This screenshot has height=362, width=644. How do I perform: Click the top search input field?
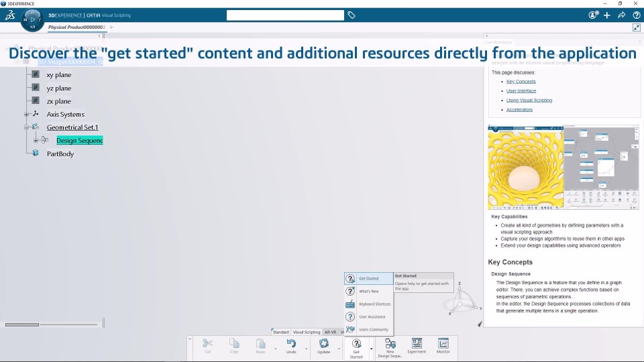tap(285, 15)
